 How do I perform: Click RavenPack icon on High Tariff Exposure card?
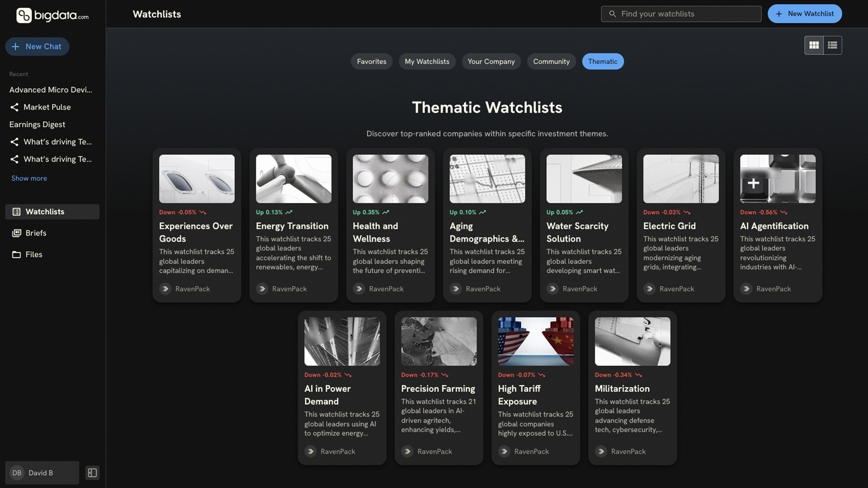[x=504, y=451]
